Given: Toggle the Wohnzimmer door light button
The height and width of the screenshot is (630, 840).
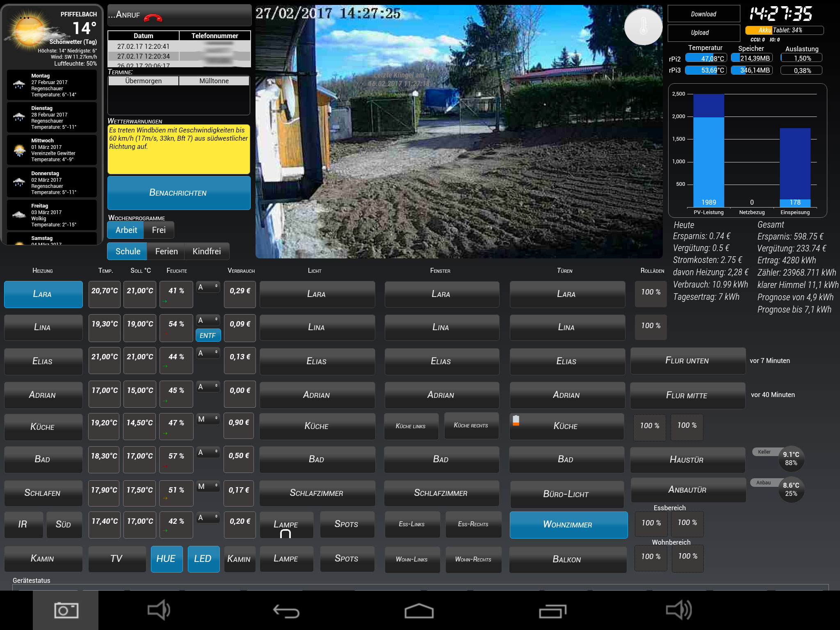Looking at the screenshot, I should pos(568,525).
